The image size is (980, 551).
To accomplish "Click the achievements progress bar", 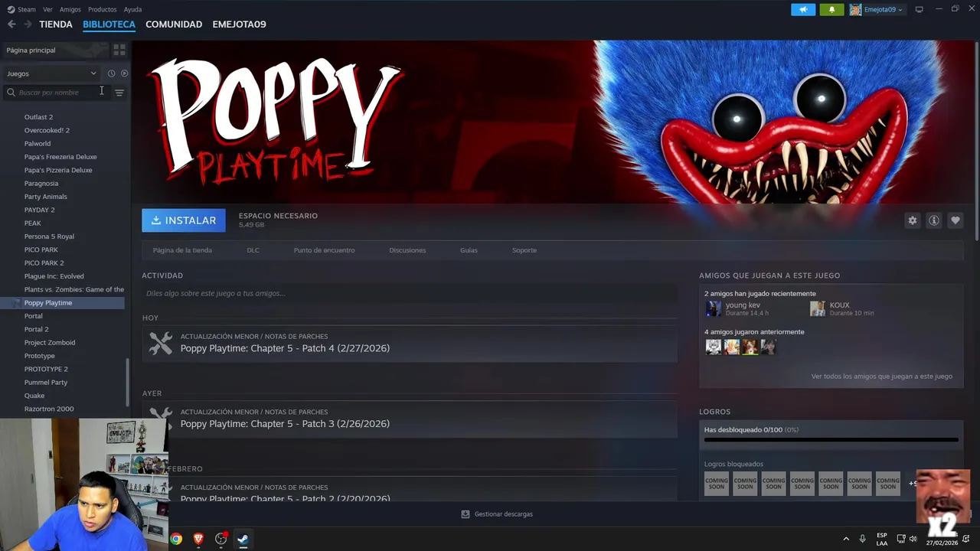I will coord(831,440).
